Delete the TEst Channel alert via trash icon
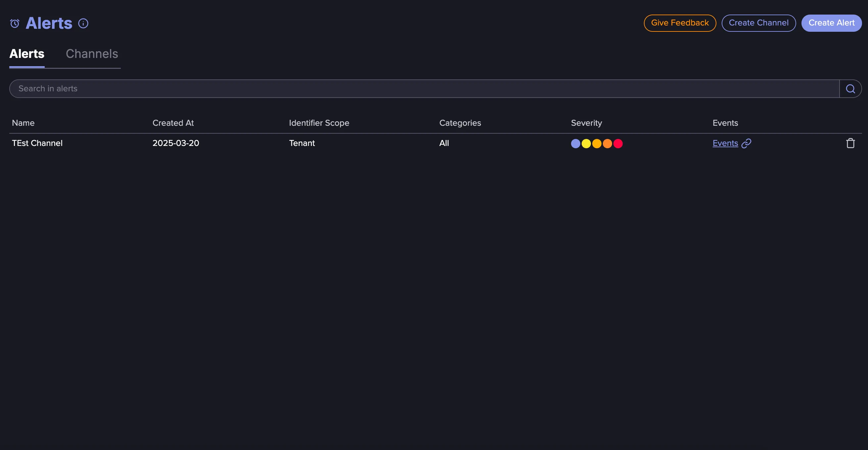 click(850, 143)
